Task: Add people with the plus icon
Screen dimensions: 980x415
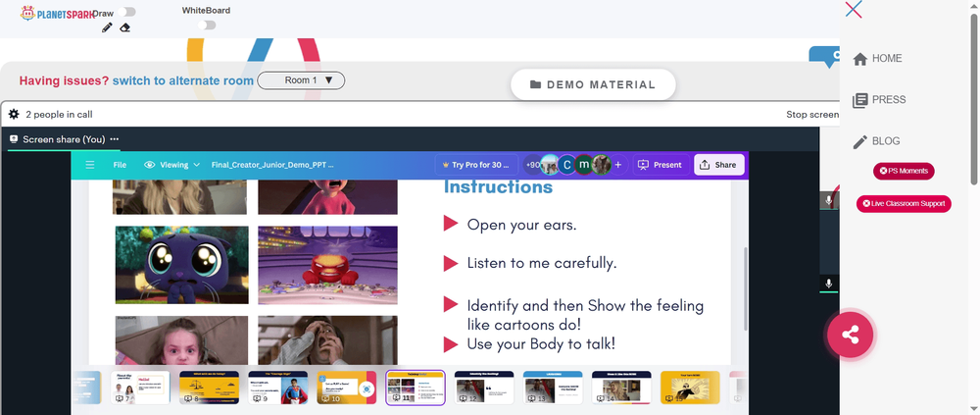Action: point(618,165)
